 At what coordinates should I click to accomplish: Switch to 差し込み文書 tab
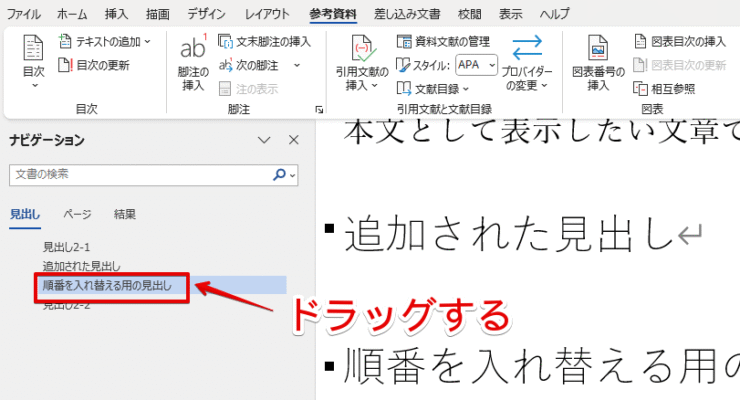407,14
